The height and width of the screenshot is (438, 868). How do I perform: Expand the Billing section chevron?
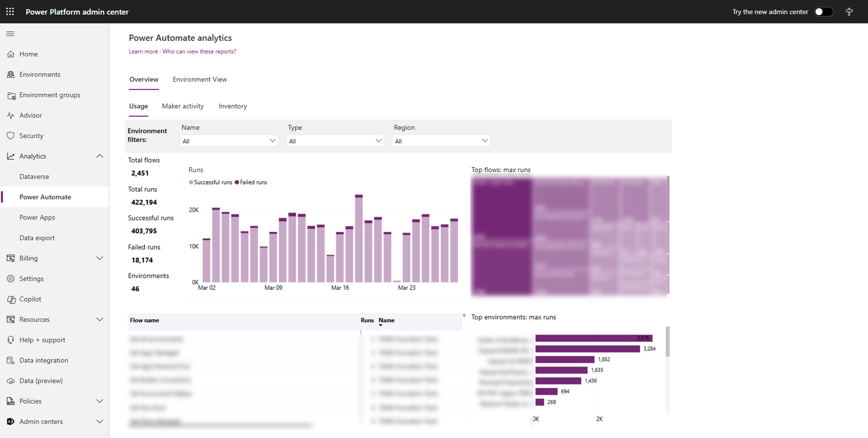99,258
